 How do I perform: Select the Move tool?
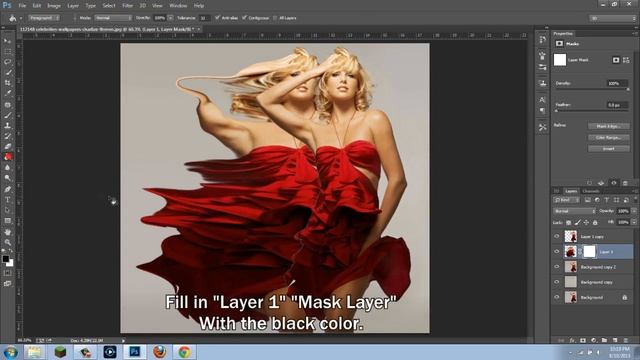7,41
